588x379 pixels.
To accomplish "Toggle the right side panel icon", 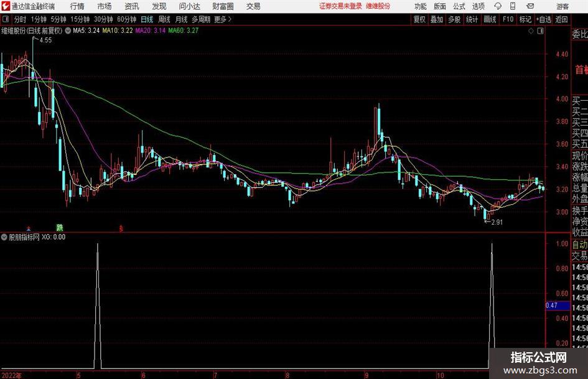I will tap(540, 31).
